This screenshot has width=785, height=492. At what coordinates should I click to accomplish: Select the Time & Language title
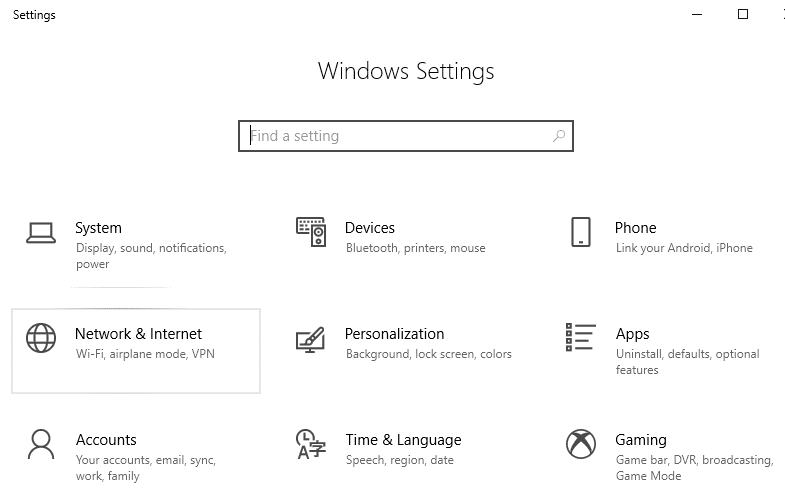pos(403,440)
